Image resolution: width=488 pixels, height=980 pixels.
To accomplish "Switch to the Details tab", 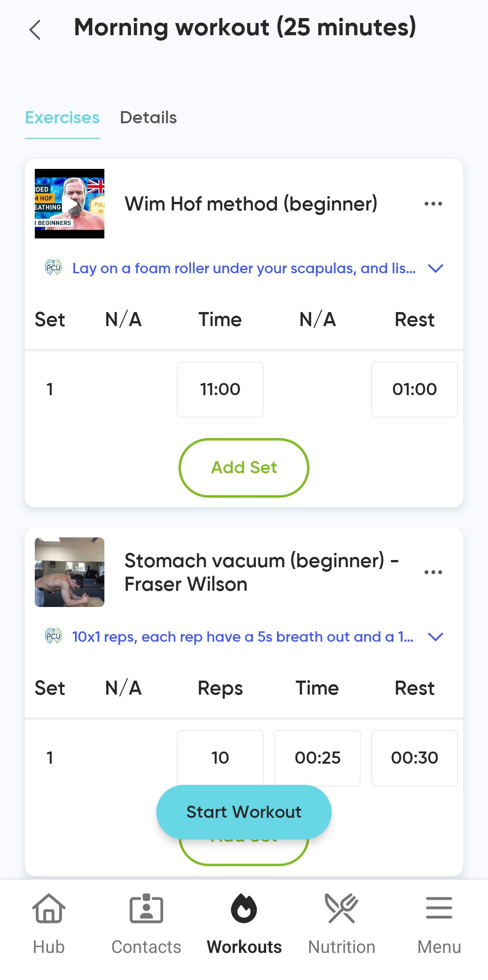I will point(148,117).
